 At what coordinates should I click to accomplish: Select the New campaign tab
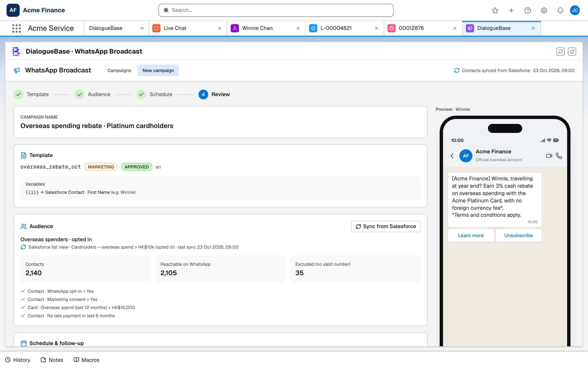158,71
